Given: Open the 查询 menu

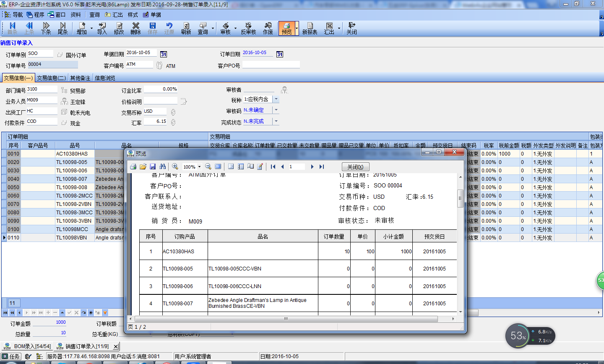Looking at the screenshot, I should (x=95, y=15).
